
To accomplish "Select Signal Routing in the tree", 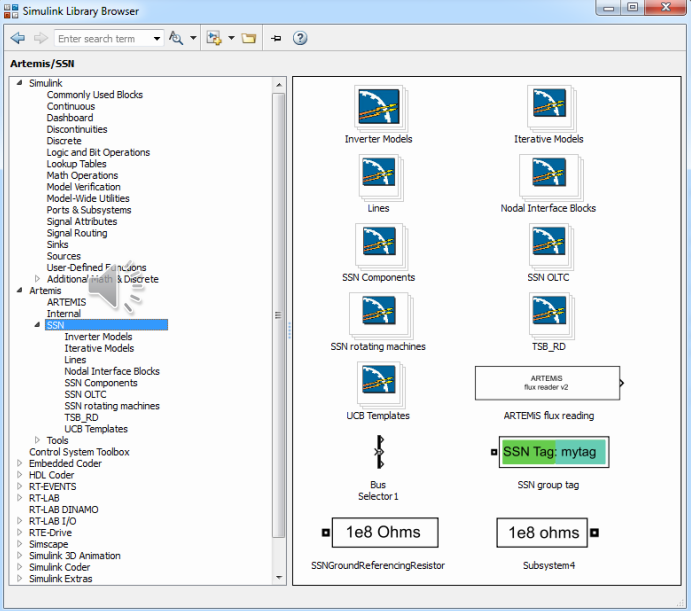I will point(77,233).
